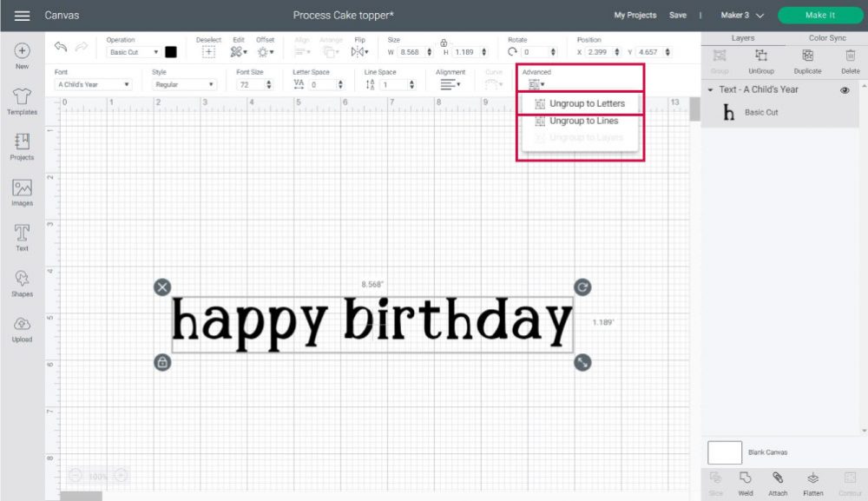
Task: Open My Projects link
Action: [635, 16]
